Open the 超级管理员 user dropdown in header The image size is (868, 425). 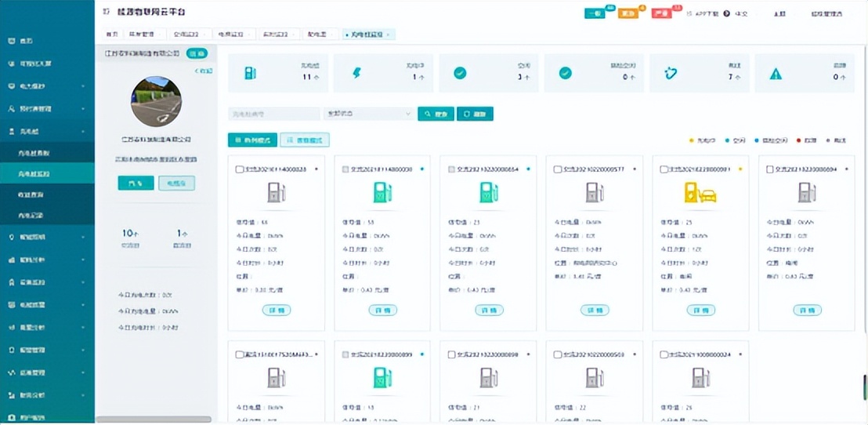tap(826, 14)
